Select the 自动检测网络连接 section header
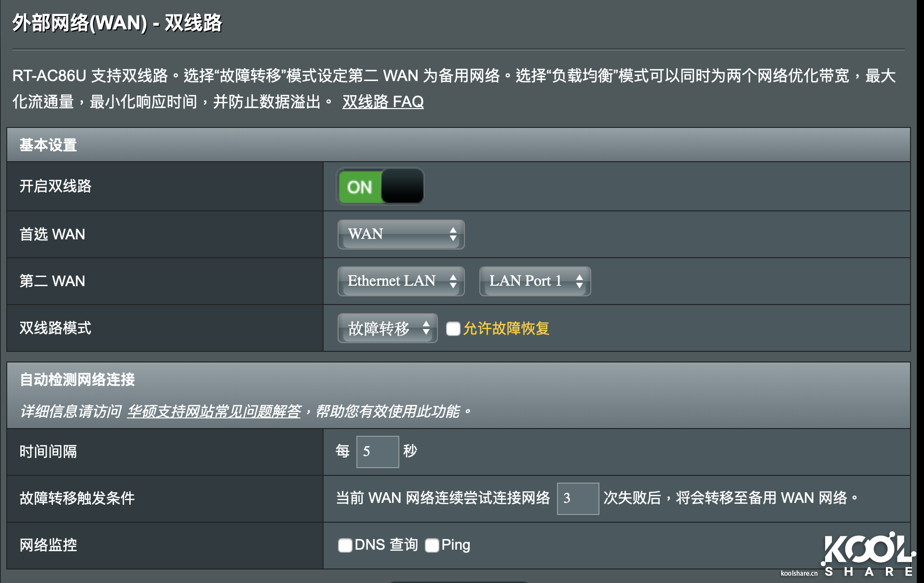924x583 pixels. tap(77, 380)
